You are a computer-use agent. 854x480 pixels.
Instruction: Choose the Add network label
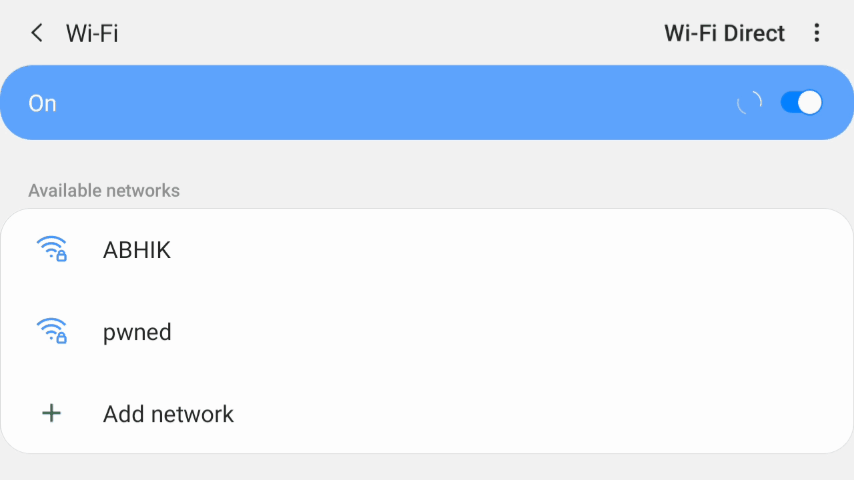pyautogui.click(x=168, y=414)
